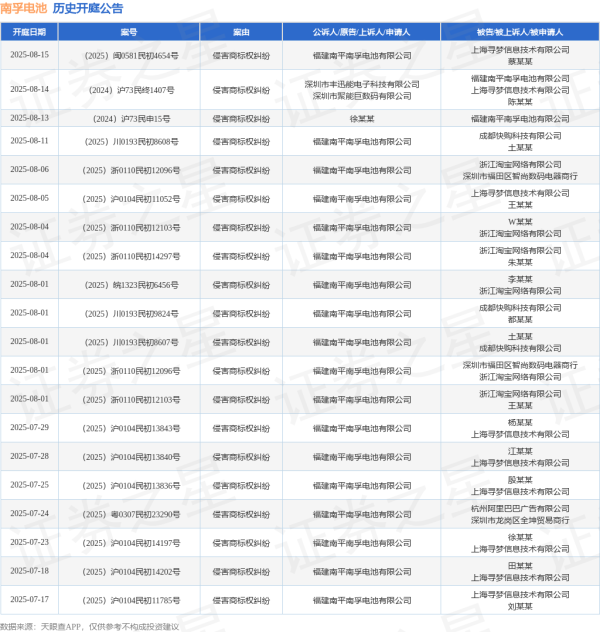The width and height of the screenshot is (600, 632).
Task: Click defendant 田某某
Action: point(520,566)
